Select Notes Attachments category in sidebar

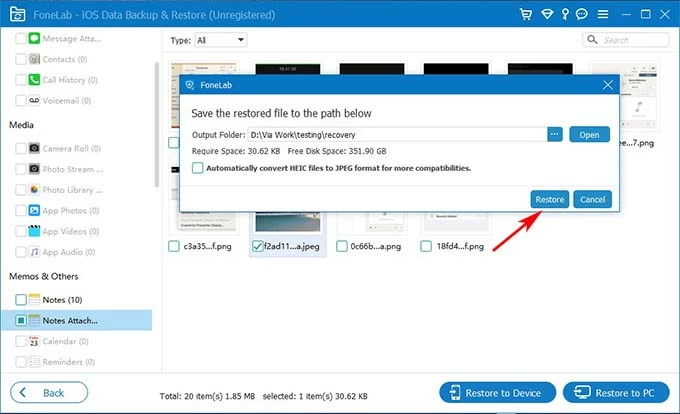point(70,321)
